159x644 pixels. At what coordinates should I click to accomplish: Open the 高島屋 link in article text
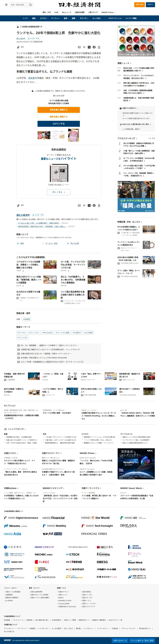tap(31, 78)
